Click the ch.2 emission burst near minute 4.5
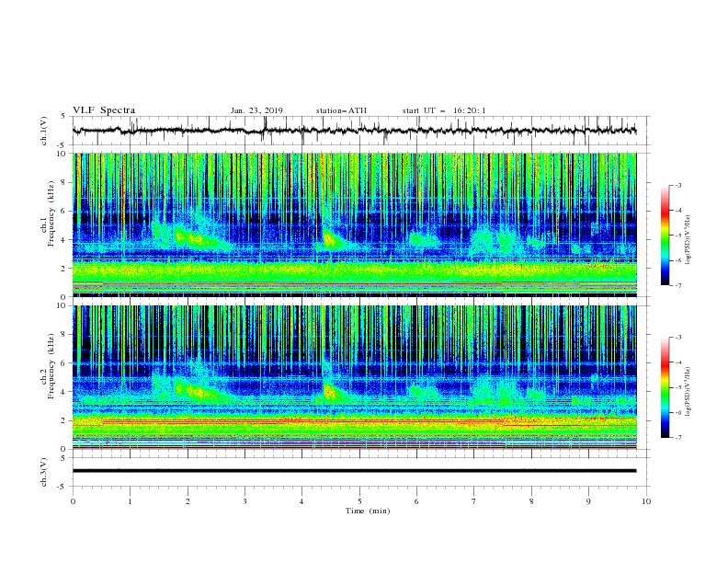The image size is (728, 563). coord(332,392)
